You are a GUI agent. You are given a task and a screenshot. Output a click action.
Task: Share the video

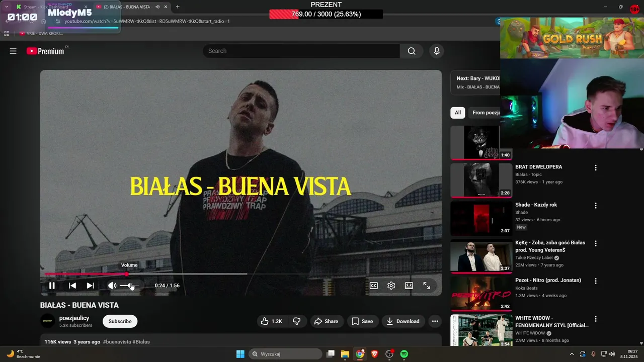pyautogui.click(x=326, y=321)
